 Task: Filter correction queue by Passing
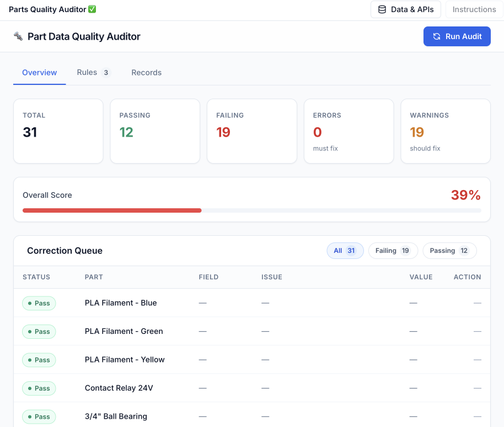[x=449, y=251]
